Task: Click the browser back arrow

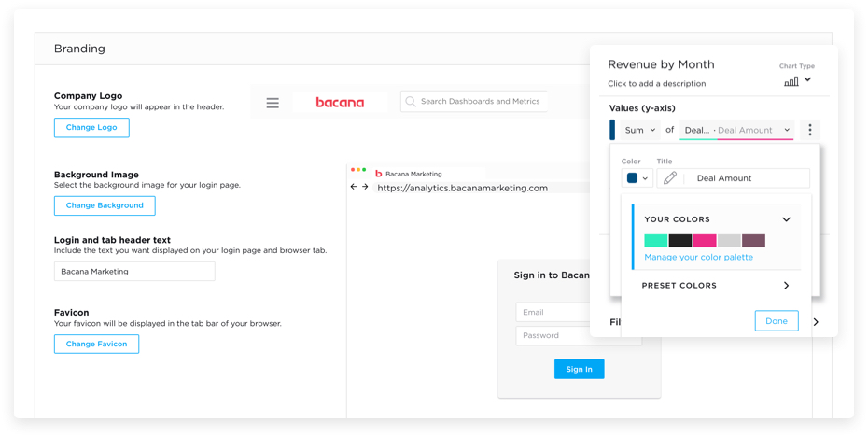Action: pos(354,188)
